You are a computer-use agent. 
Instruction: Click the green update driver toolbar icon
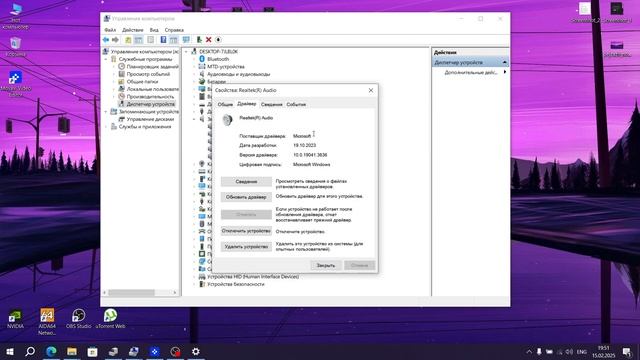199,40
